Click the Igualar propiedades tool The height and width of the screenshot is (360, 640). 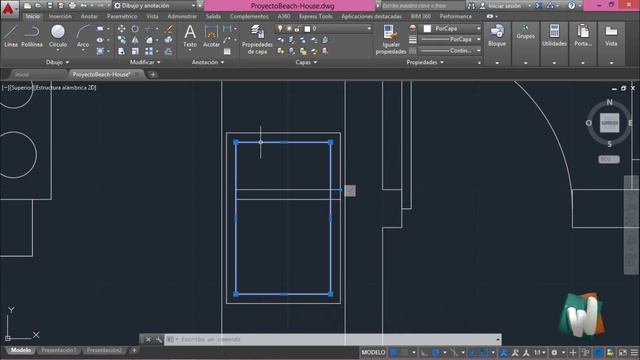pos(391,39)
